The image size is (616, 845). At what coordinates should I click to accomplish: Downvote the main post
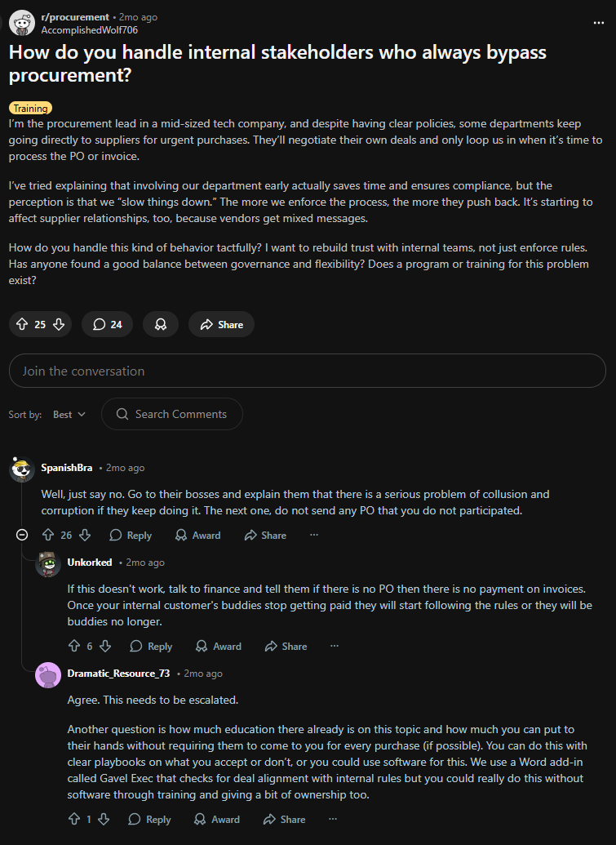point(59,324)
